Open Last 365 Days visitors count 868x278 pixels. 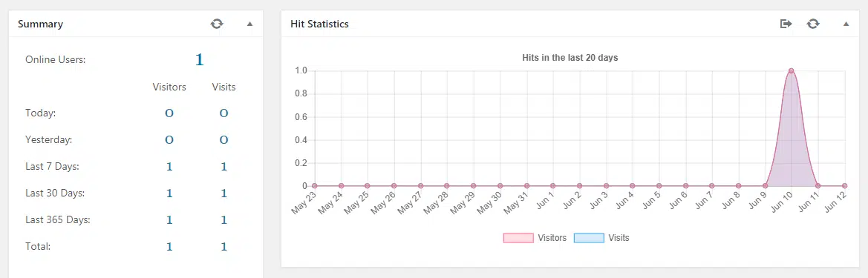[169, 220]
